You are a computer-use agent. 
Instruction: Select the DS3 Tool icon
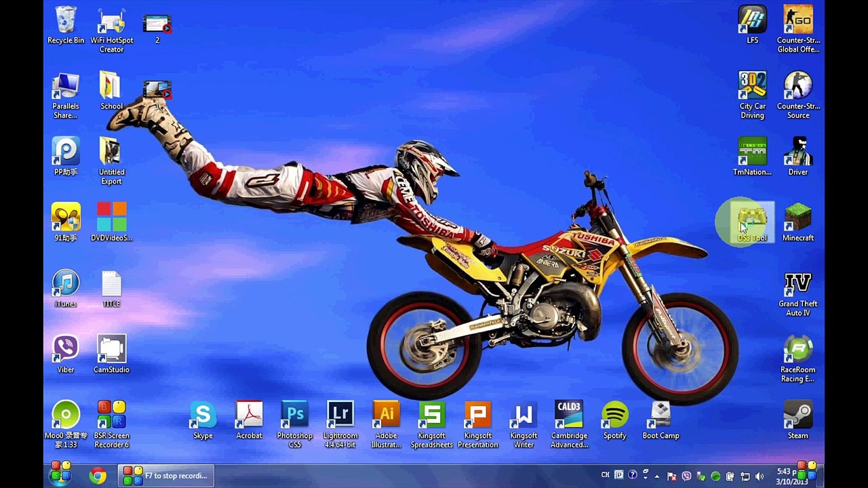753,222
